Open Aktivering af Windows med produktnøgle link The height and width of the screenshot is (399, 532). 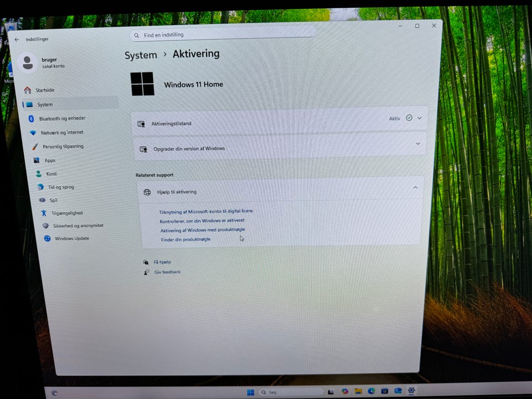click(x=203, y=230)
